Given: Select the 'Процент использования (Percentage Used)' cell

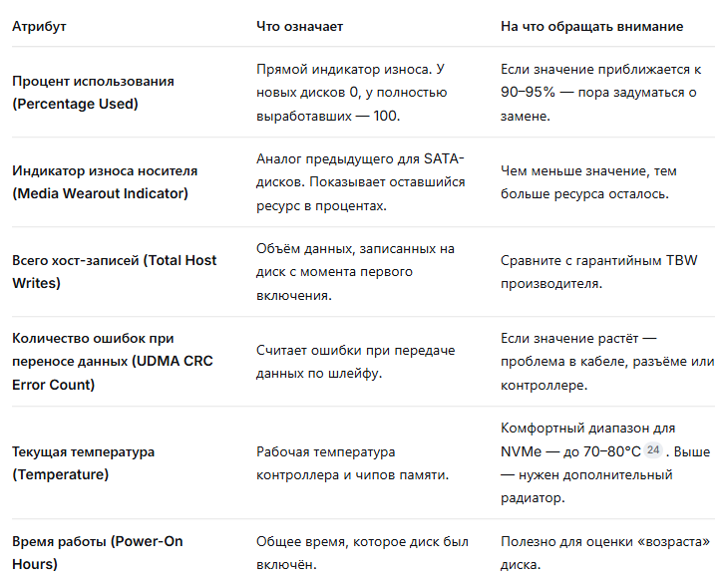Looking at the screenshot, I should coord(93,92).
